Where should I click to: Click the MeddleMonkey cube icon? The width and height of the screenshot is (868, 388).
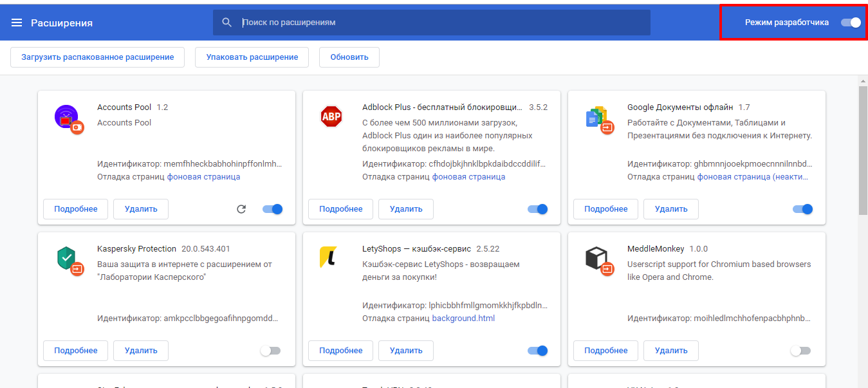pos(600,261)
